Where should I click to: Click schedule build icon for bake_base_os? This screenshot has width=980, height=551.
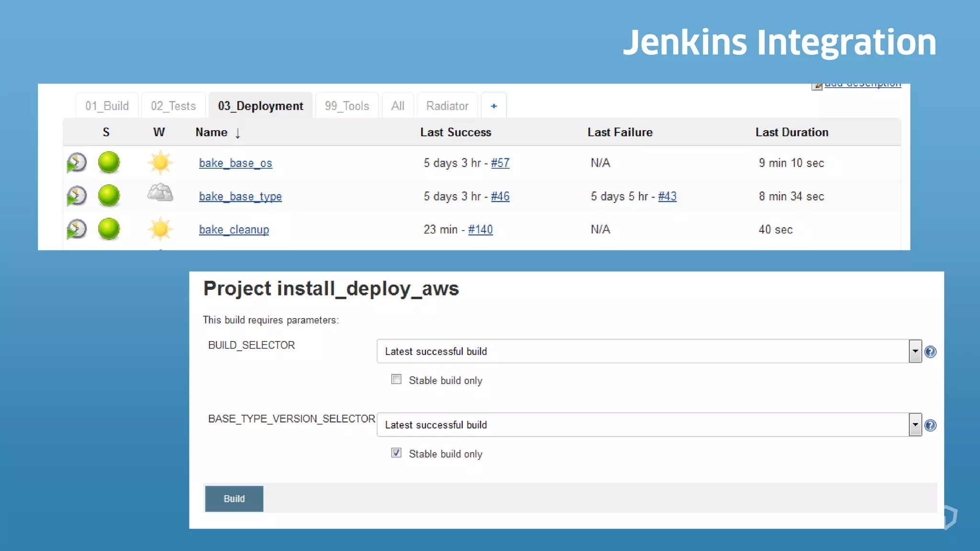pos(77,163)
